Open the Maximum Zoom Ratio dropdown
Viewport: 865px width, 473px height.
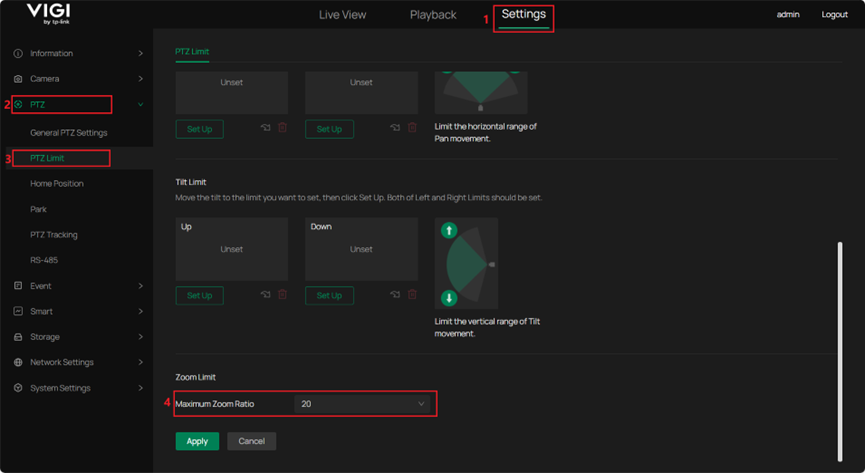click(362, 404)
